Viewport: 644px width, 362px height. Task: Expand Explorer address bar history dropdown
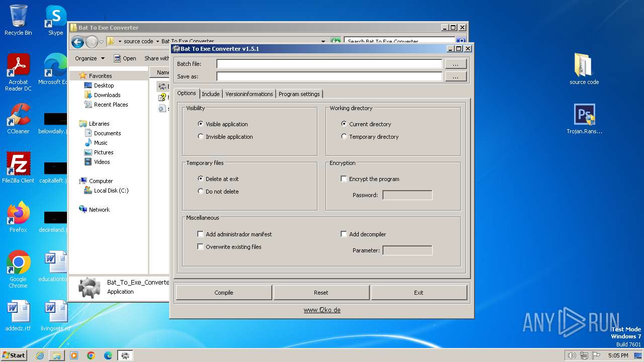point(323,42)
